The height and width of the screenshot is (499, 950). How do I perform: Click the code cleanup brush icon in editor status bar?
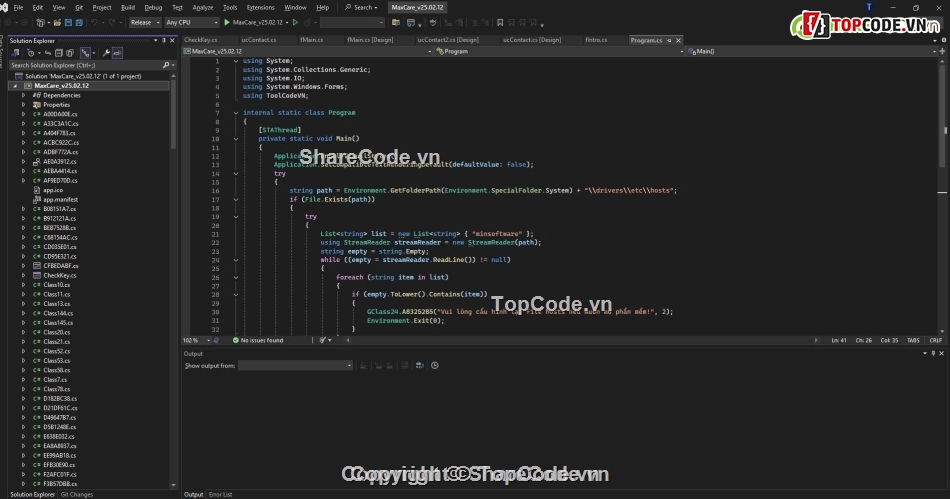pos(324,340)
